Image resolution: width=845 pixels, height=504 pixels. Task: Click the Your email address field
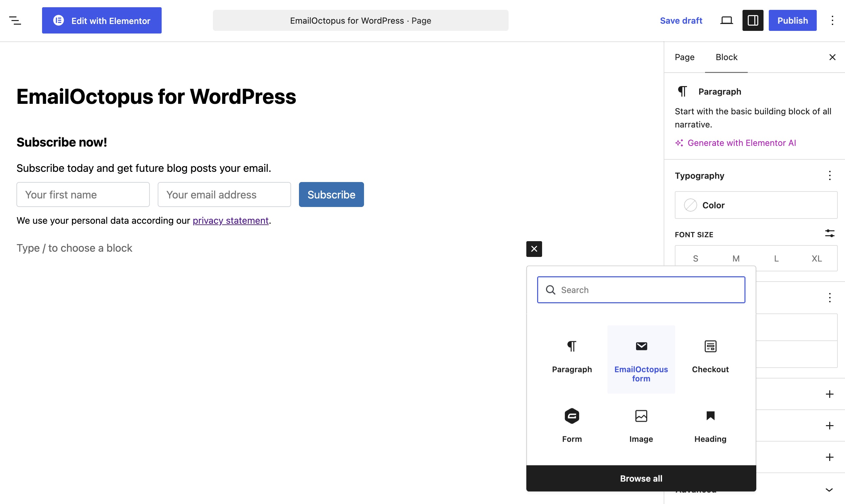pos(224,195)
